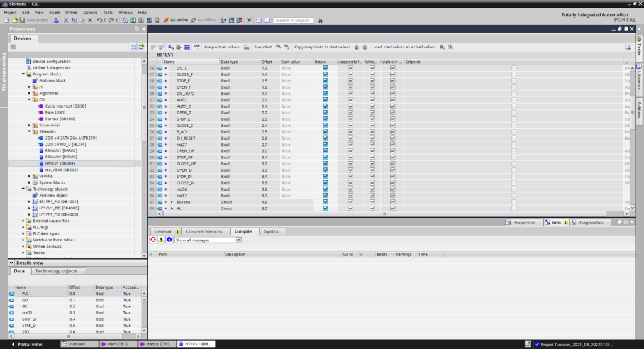Click the Search in project field
Screen dimensions: 644x349
pyautogui.click(x=294, y=20)
